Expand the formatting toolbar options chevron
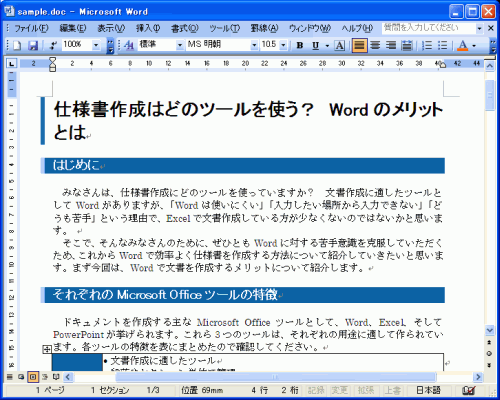The image size is (500, 400). [493, 46]
